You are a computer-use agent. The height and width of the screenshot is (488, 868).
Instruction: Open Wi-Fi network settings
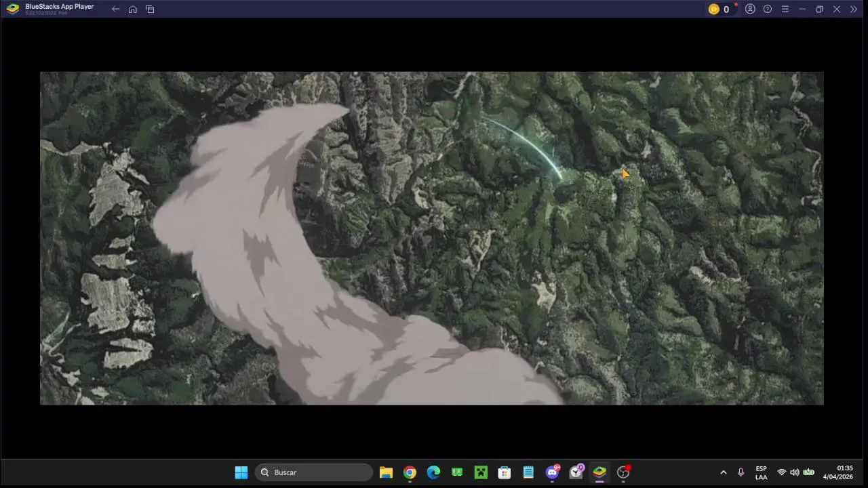(782, 472)
